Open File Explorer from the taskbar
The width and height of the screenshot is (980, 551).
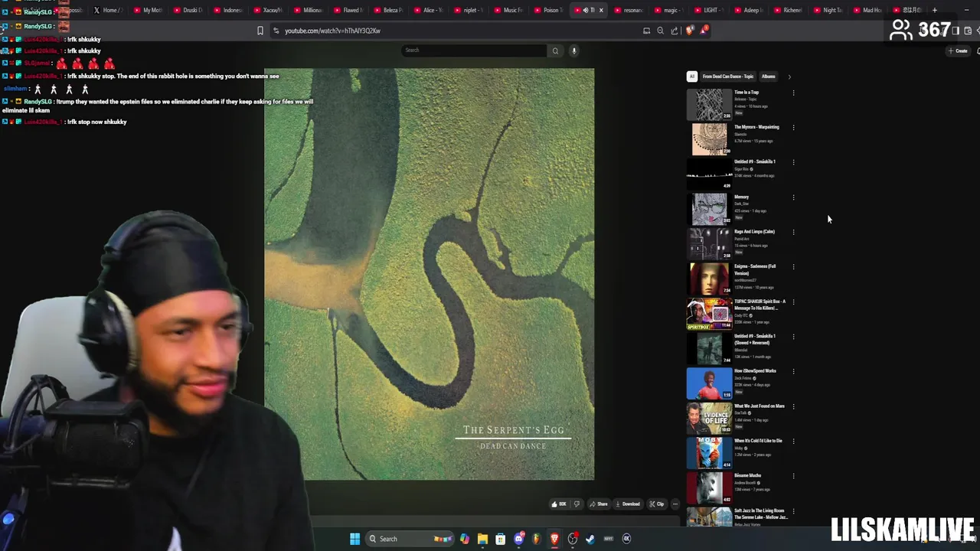[482, 539]
